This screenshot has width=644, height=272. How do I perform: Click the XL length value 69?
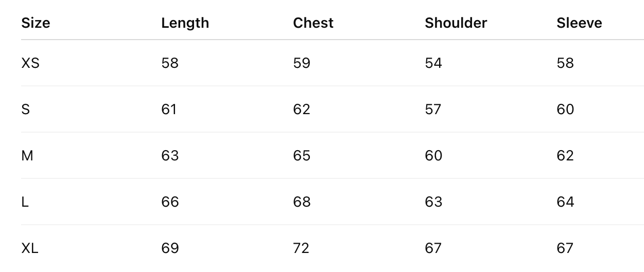pos(170,248)
